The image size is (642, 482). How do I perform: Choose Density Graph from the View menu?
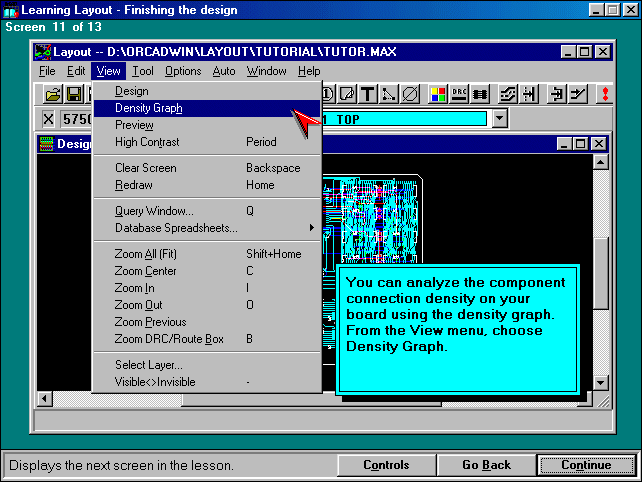149,108
